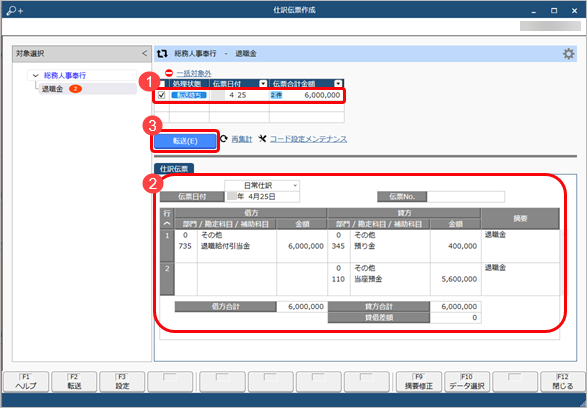Click the F2 転送 function button
The width and height of the screenshot is (587, 408).
[74, 381]
